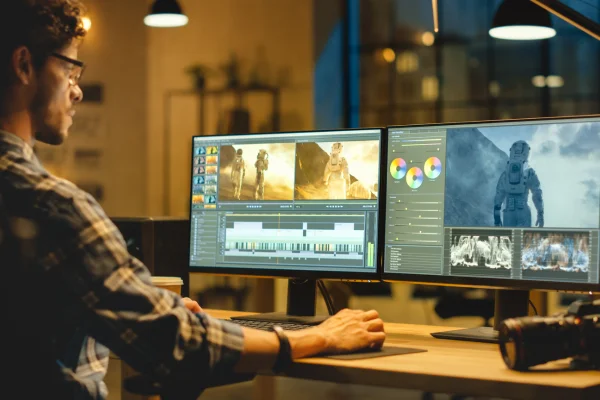600x400 pixels.
Task: Click the top slider above the color wheels
Action: (417, 140)
